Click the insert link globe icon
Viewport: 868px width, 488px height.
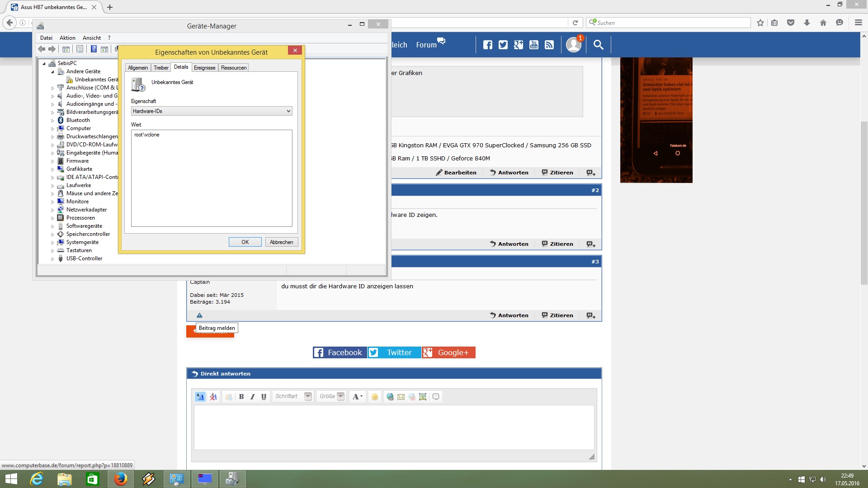(x=390, y=397)
